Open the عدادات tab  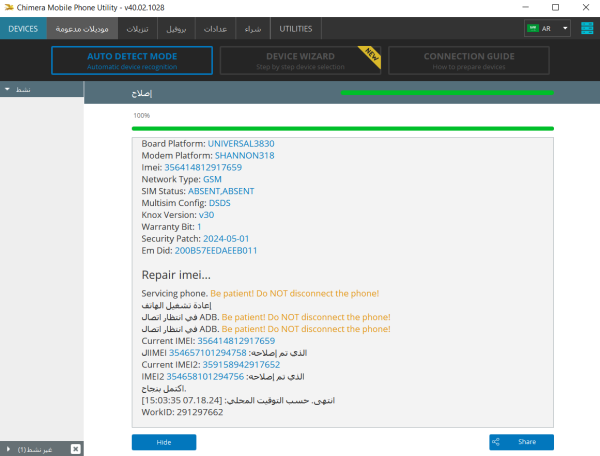tap(215, 29)
